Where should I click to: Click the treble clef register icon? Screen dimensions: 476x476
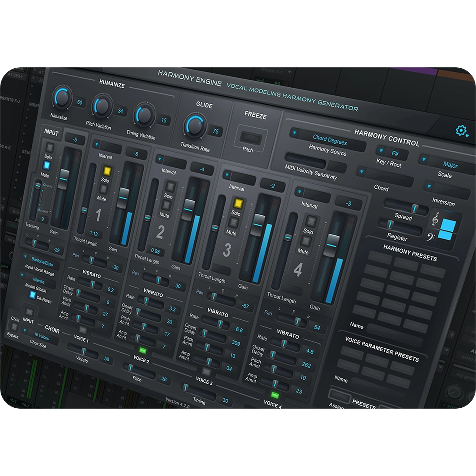pos(435,219)
